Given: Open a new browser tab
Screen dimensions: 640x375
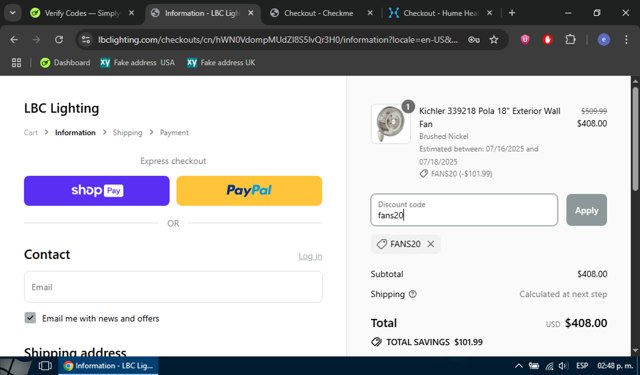Looking at the screenshot, I should point(512,13).
